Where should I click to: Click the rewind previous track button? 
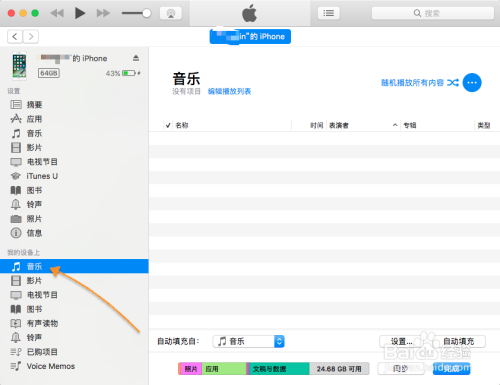point(57,13)
